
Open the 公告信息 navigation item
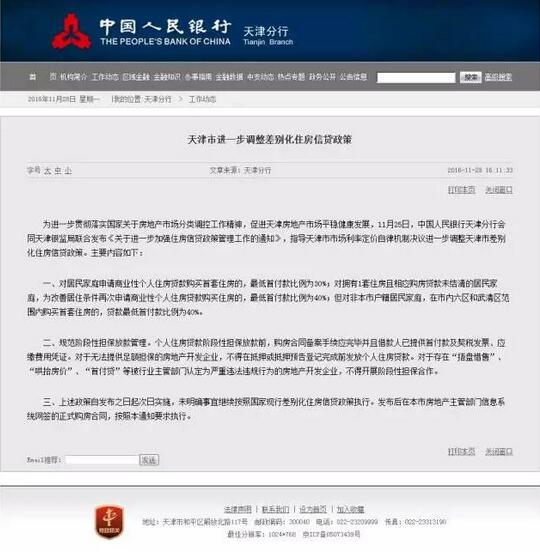tap(353, 77)
